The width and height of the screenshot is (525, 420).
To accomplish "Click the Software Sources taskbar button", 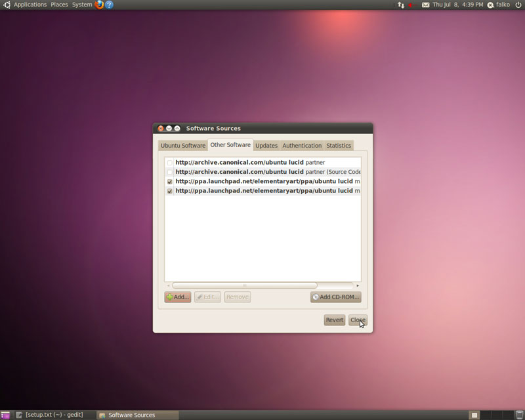I will click(x=138, y=415).
